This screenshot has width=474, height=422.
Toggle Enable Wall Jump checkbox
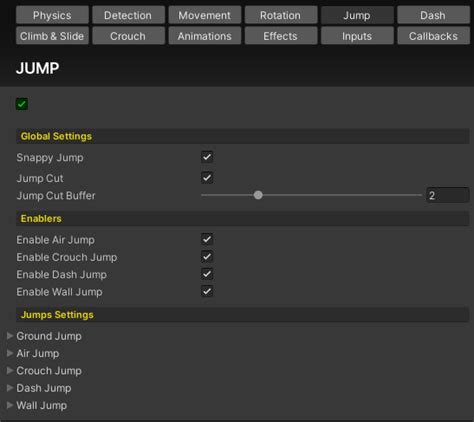coord(207,291)
